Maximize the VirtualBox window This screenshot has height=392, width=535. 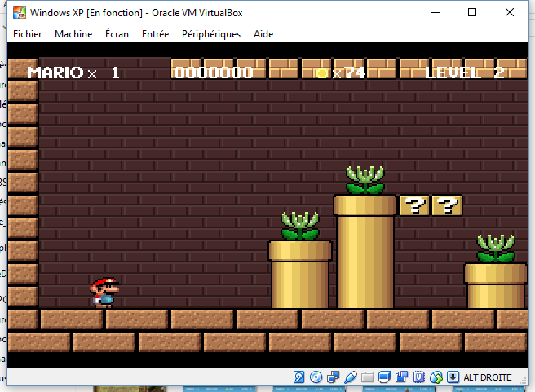point(472,12)
